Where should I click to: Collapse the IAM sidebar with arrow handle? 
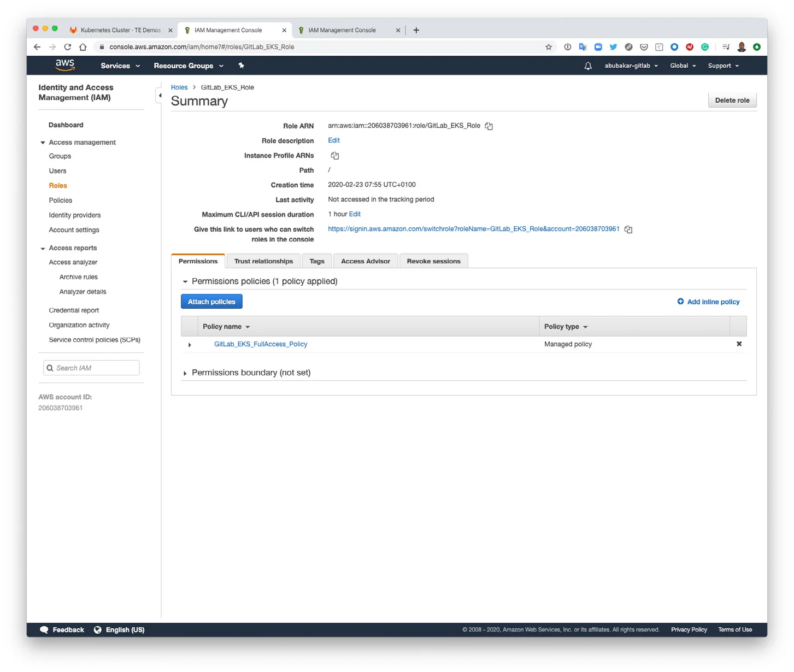click(x=160, y=96)
